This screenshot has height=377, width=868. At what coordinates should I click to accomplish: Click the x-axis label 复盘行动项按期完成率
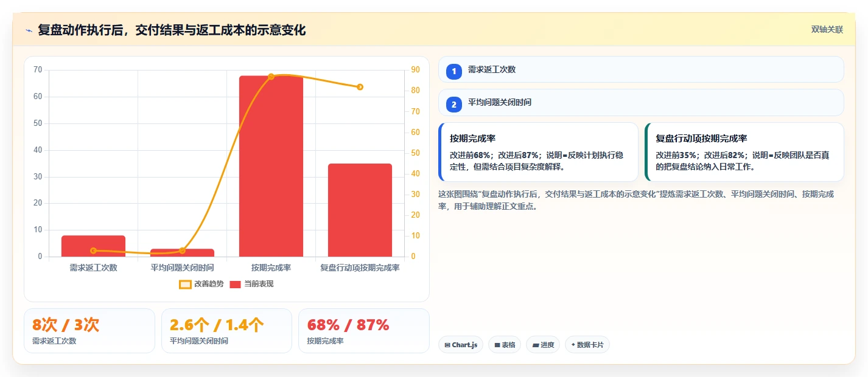(360, 268)
